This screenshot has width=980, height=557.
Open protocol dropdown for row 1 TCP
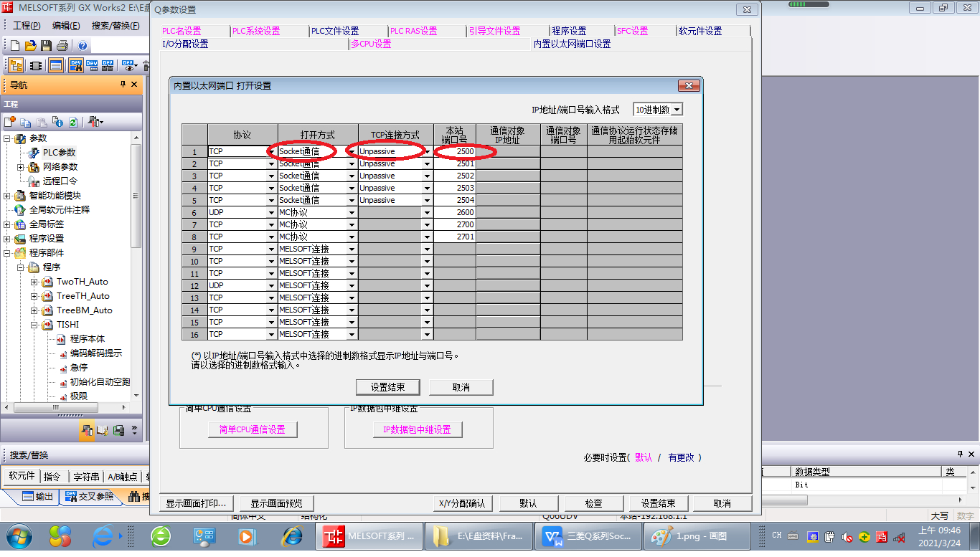pos(271,152)
